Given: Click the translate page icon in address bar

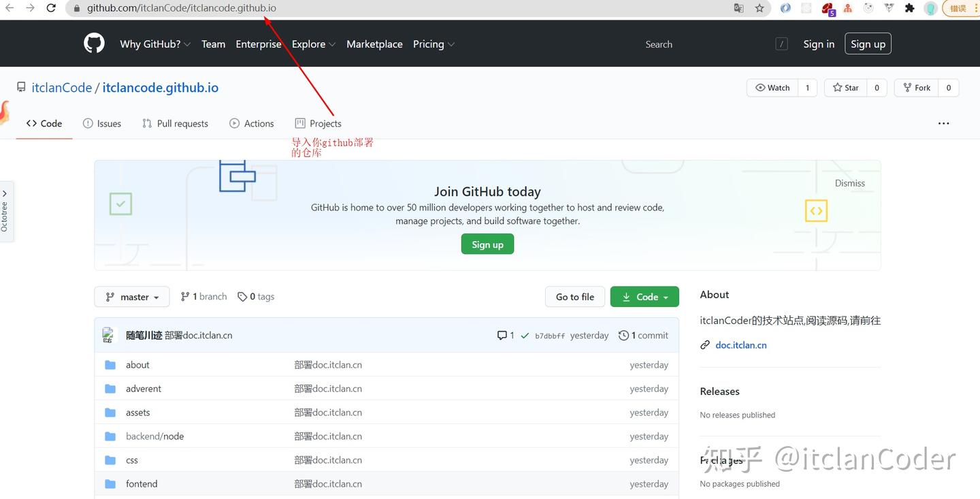Looking at the screenshot, I should (x=739, y=8).
